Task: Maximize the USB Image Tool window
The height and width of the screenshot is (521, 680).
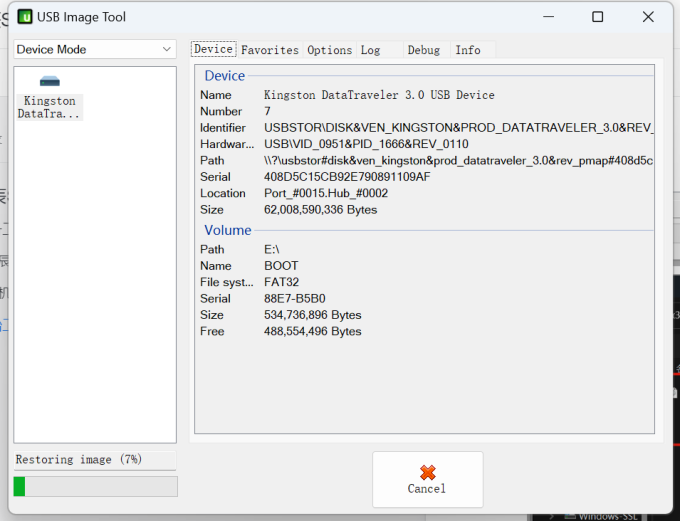Action: point(597,17)
